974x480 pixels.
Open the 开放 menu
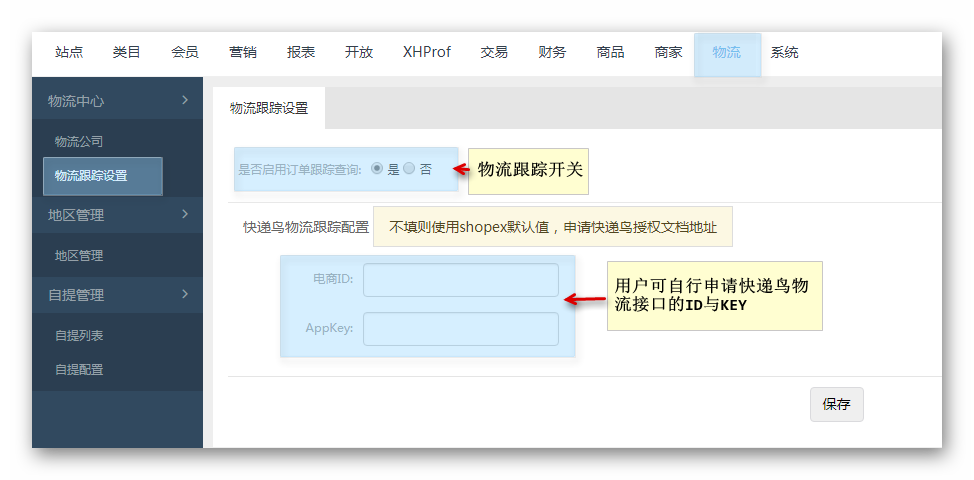(x=359, y=52)
